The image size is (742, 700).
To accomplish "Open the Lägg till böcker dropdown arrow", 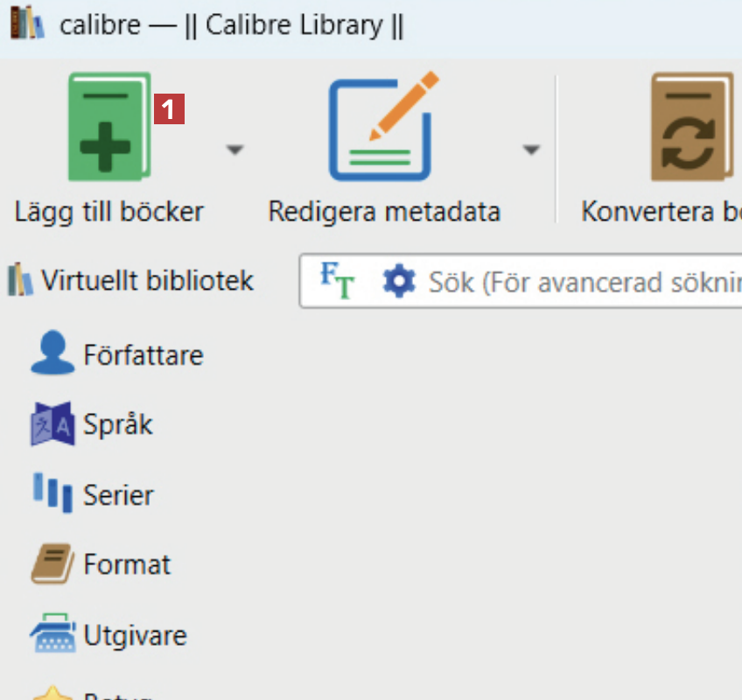I will click(x=234, y=150).
